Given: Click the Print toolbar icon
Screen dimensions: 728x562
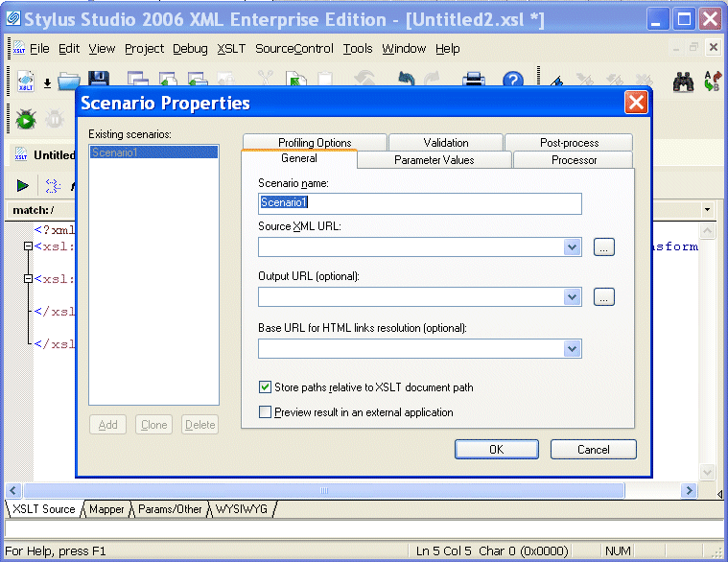Looking at the screenshot, I should [x=475, y=82].
